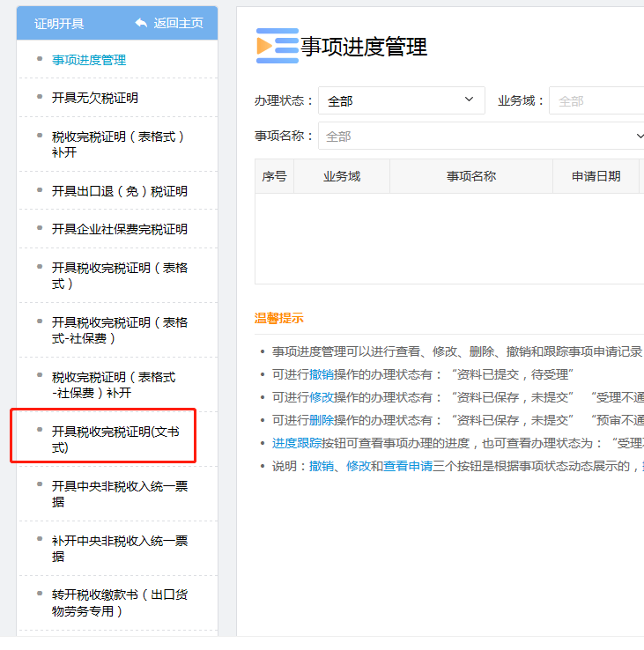Open 转开税收缴款书（出口货物劳务专用）

[120, 603]
